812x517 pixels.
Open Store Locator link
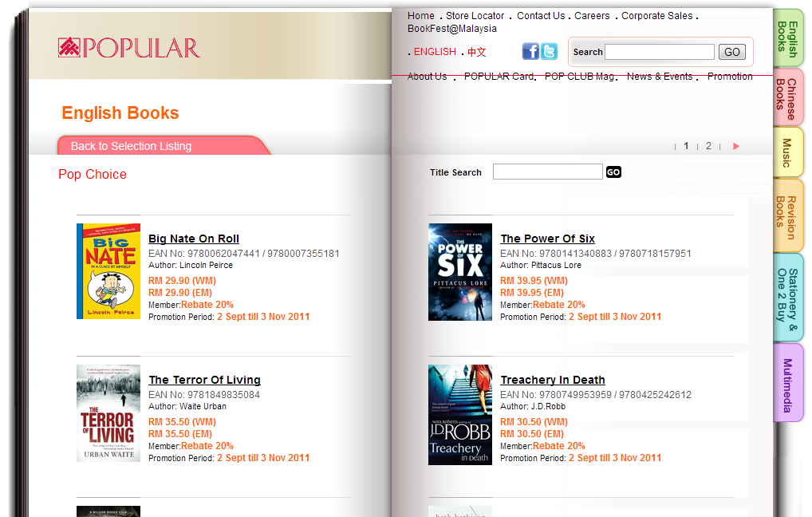[475, 15]
